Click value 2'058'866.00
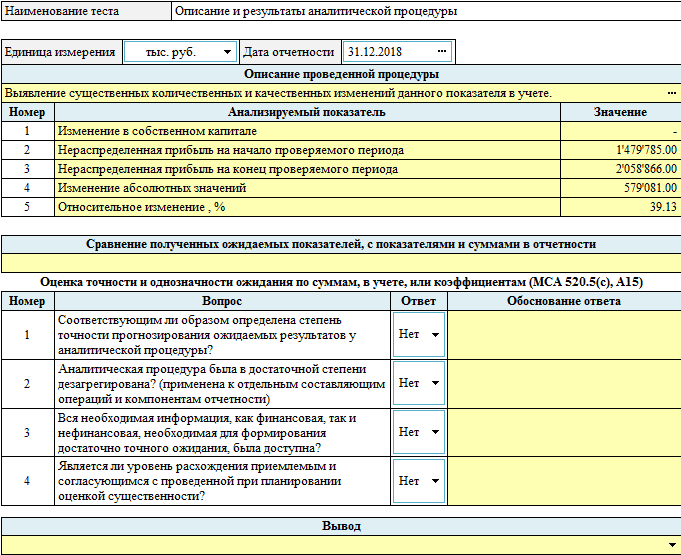This screenshot has height=555, width=681. click(646, 169)
